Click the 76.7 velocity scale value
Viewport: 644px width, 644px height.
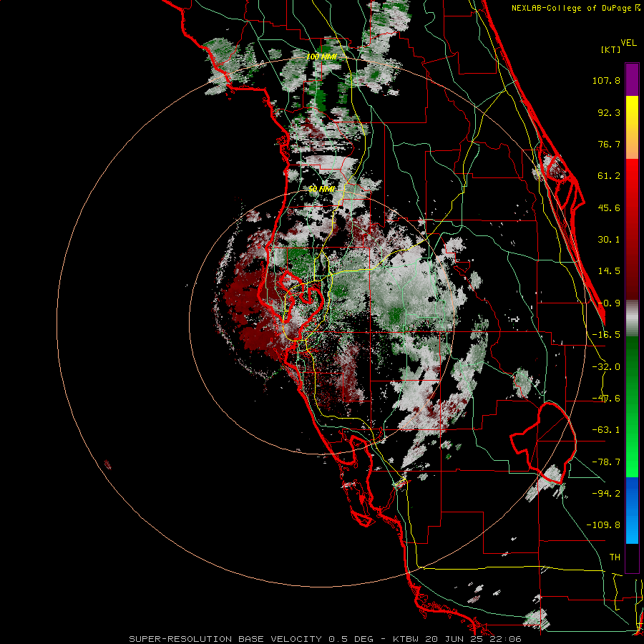609,144
